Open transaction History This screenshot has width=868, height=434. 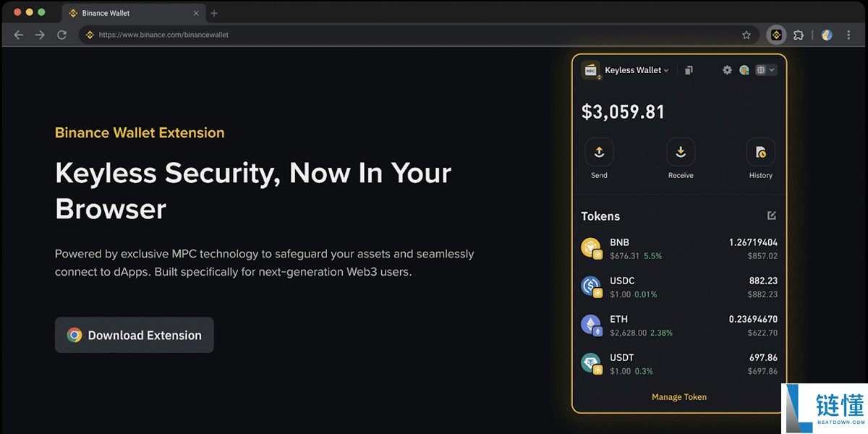[x=760, y=152]
